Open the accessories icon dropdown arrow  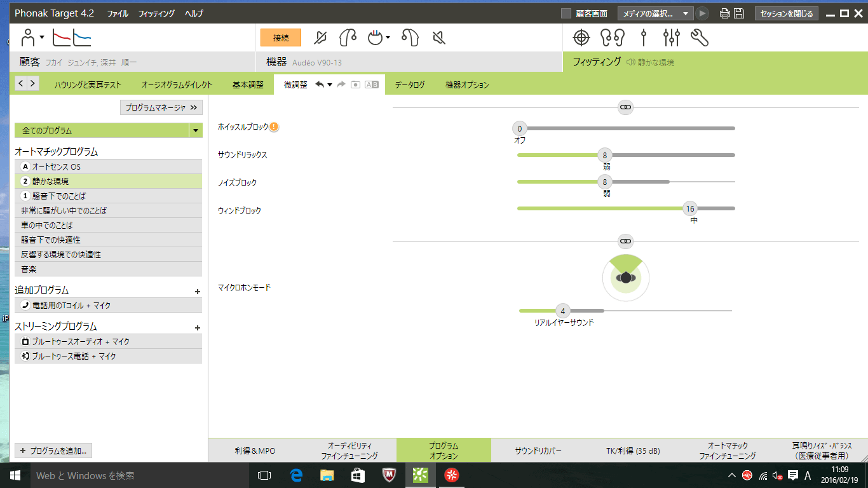[x=388, y=37]
